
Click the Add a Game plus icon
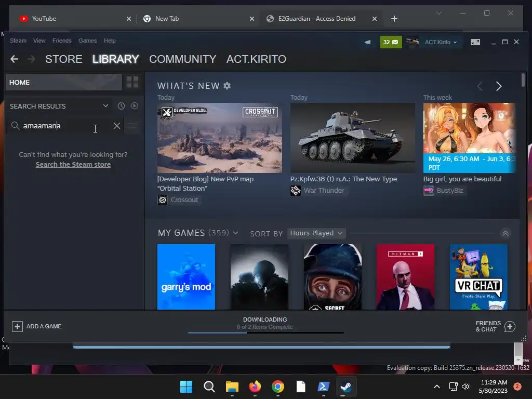pyautogui.click(x=17, y=326)
